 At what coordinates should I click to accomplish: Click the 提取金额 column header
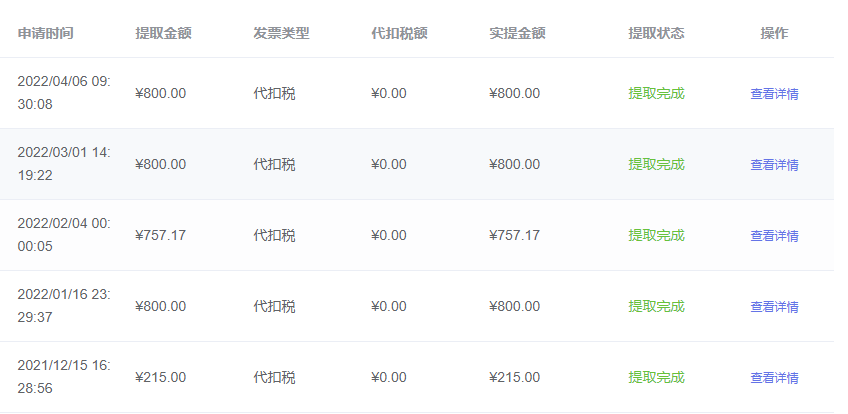coord(163,33)
